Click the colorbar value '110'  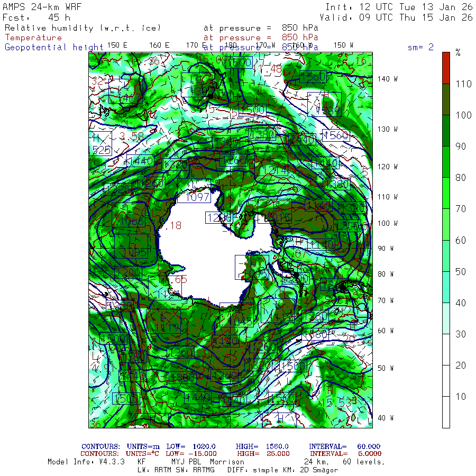[463, 84]
